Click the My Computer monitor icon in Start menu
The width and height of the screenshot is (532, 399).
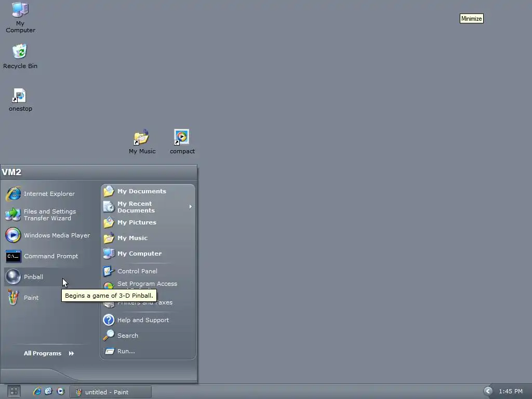tap(109, 254)
